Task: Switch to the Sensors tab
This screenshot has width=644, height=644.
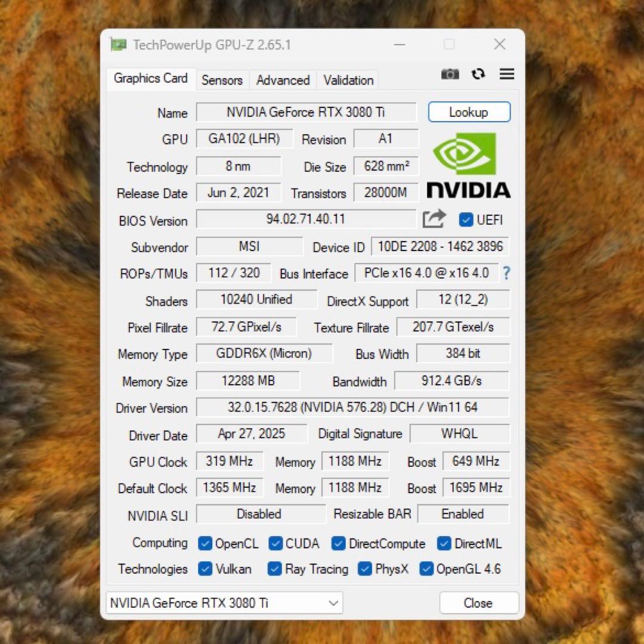Action: tap(222, 80)
